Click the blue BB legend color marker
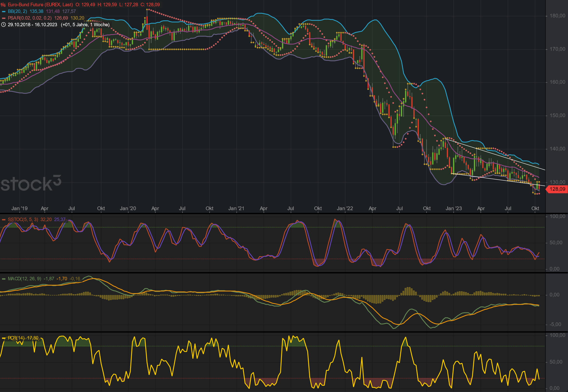This screenshot has width=568, height=392. coord(3,11)
